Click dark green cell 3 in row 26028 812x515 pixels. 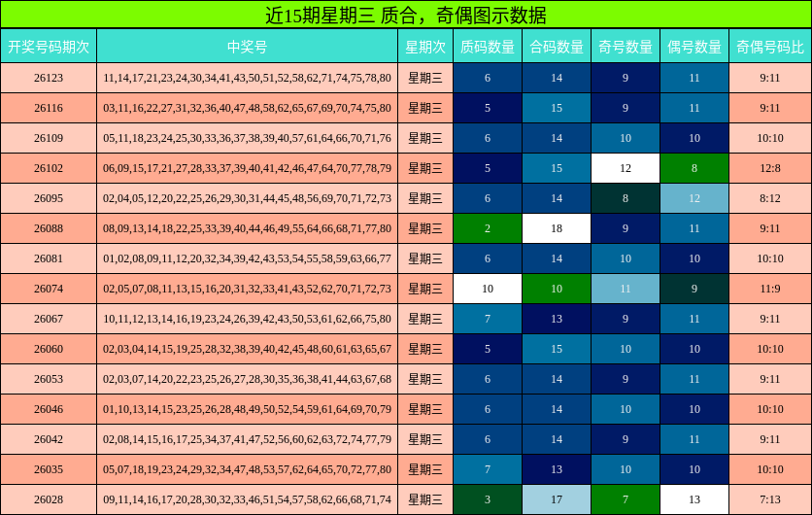[x=488, y=498]
